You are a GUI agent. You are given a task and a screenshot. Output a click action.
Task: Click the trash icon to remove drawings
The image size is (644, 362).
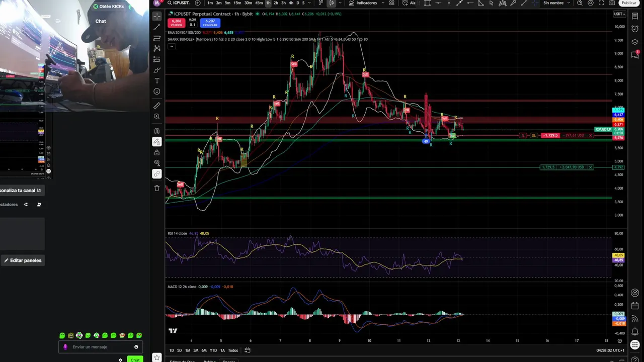click(157, 188)
